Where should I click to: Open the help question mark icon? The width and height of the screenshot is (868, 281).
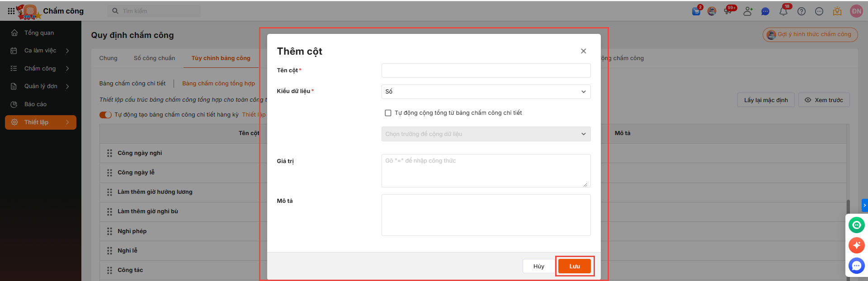click(802, 11)
